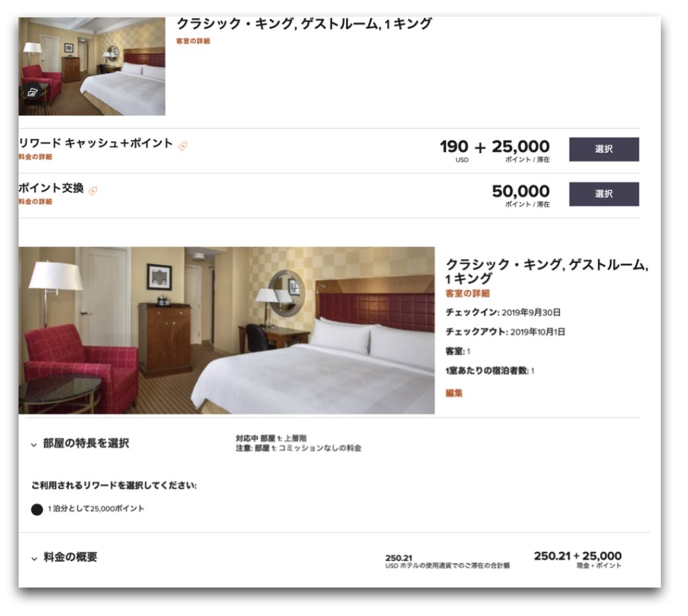Choose 1泊分として25,000ポイント radio option
Viewport: 688px width, 616px height.
(x=37, y=509)
